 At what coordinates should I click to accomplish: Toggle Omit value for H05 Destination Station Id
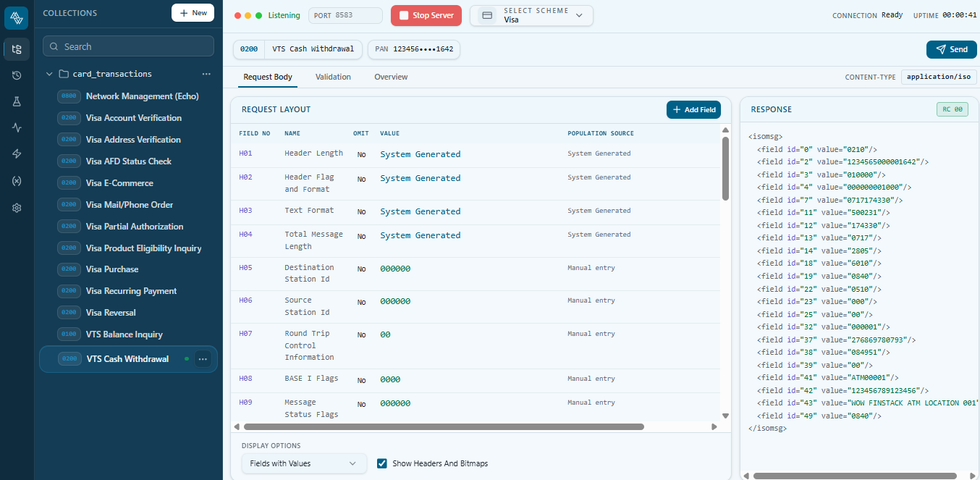pos(361,269)
